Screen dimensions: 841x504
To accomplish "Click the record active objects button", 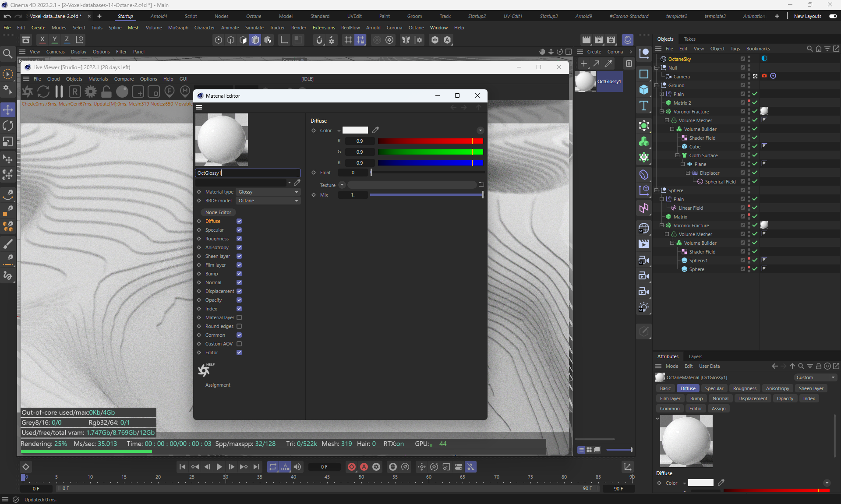I will (x=352, y=467).
